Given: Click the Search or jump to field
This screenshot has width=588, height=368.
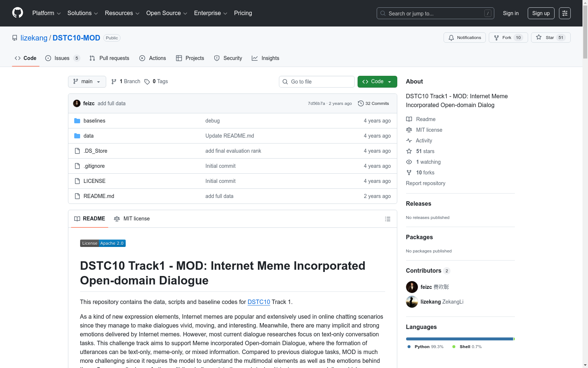Looking at the screenshot, I should click(435, 13).
